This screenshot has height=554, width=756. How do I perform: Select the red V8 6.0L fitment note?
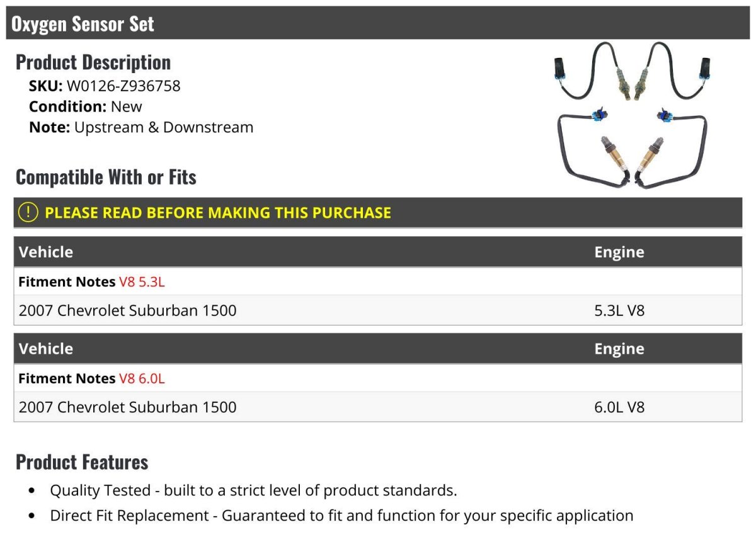coord(142,378)
